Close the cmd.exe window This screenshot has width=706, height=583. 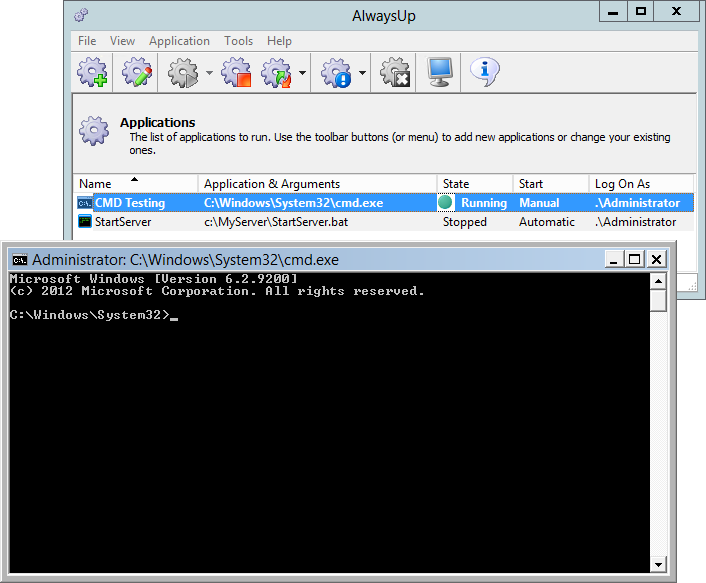[x=656, y=259]
